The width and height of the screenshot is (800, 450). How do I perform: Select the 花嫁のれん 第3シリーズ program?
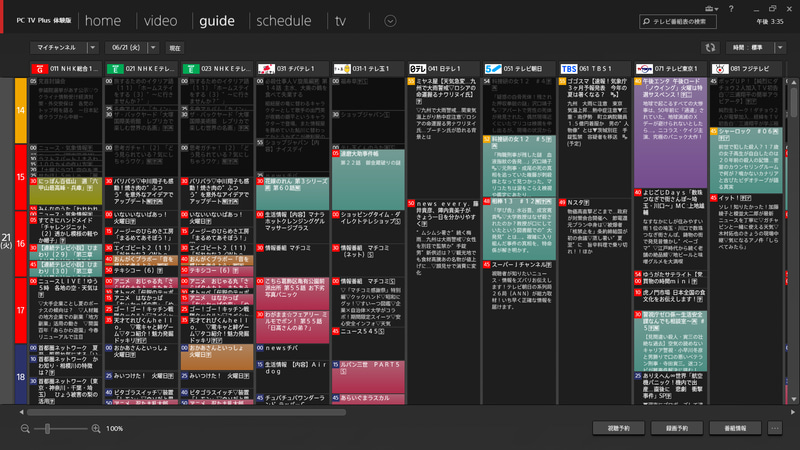pyautogui.click(x=292, y=193)
